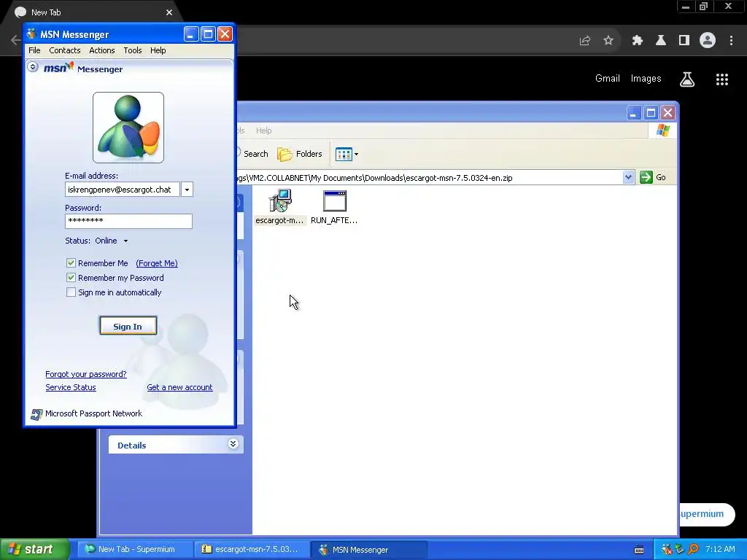
Task: Expand the Details panel chevron
Action: (233, 444)
